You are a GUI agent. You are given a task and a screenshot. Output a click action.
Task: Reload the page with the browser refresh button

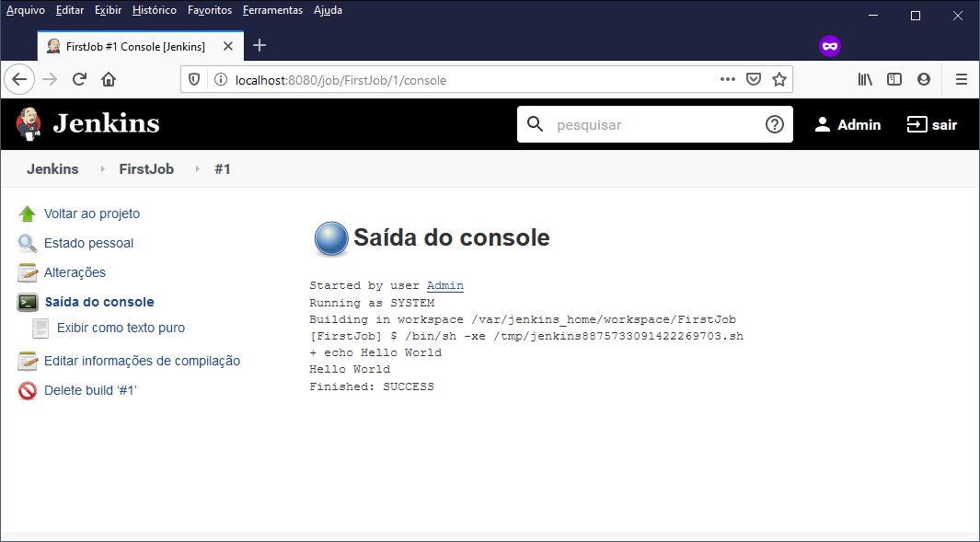79,79
